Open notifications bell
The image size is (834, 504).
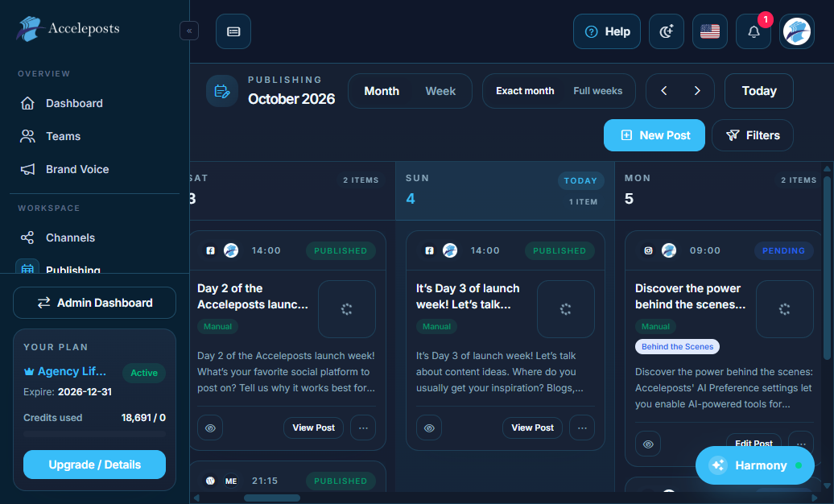coord(753,31)
